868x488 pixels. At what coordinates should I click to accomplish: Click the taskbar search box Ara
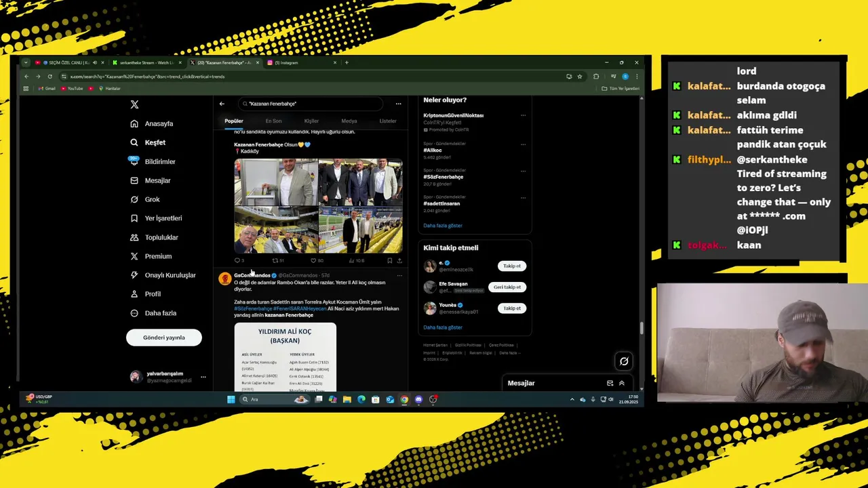[275, 399]
